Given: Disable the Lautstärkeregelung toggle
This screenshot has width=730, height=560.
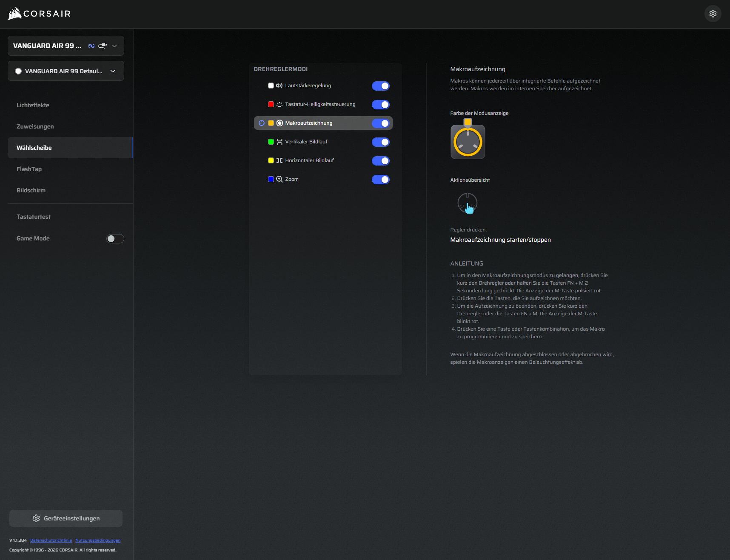Looking at the screenshot, I should [380, 86].
